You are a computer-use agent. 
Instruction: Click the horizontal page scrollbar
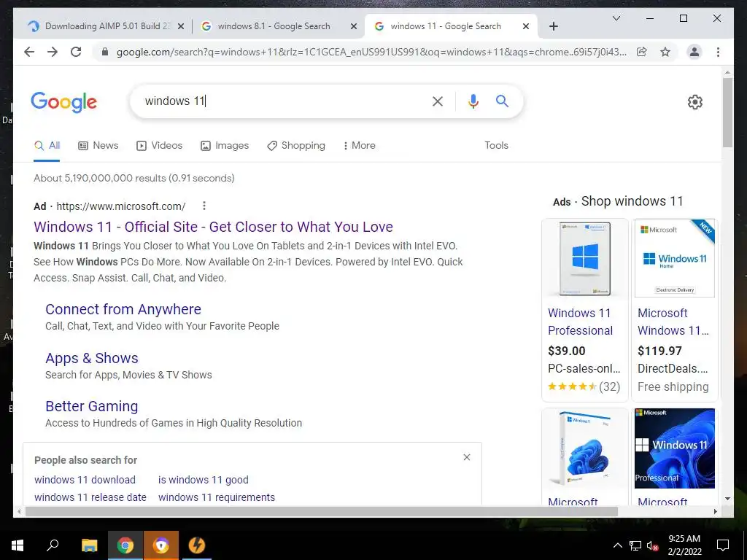[322, 511]
